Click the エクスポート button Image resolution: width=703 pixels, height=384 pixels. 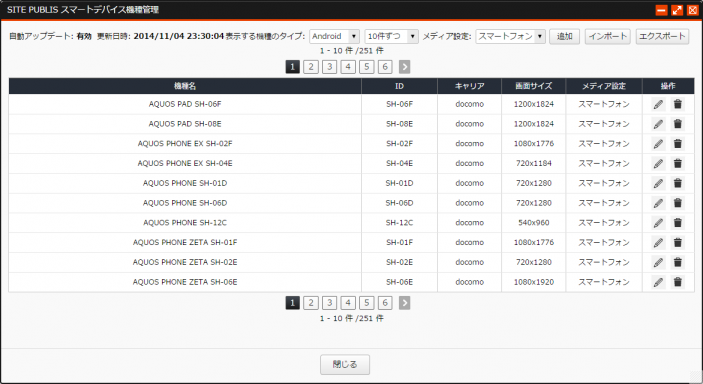click(x=662, y=36)
